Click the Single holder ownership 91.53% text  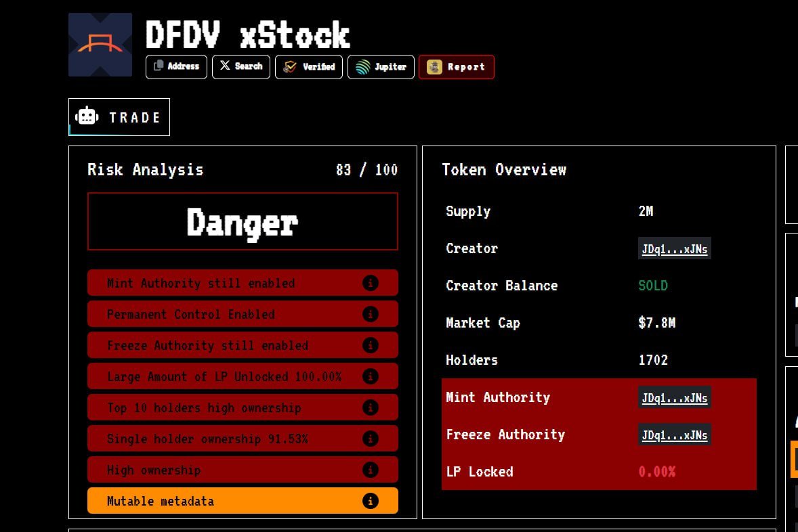(x=207, y=439)
